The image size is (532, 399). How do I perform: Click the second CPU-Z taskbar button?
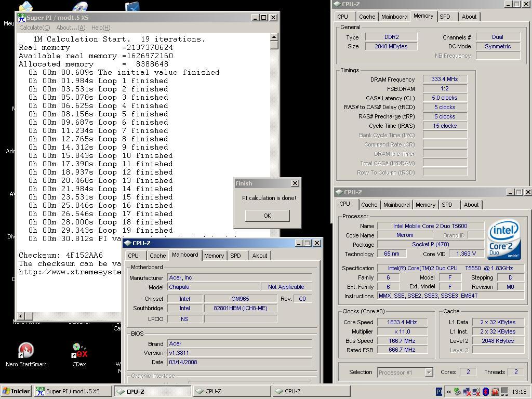click(x=232, y=391)
